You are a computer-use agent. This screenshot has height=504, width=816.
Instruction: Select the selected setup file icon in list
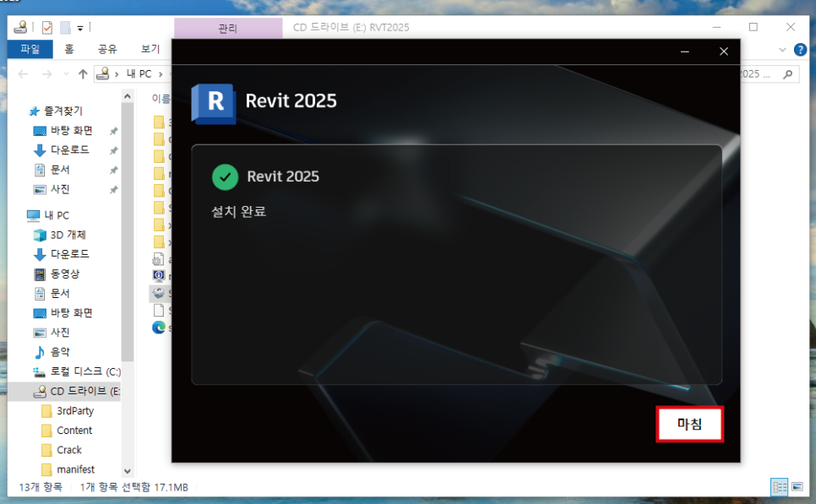coord(159,293)
